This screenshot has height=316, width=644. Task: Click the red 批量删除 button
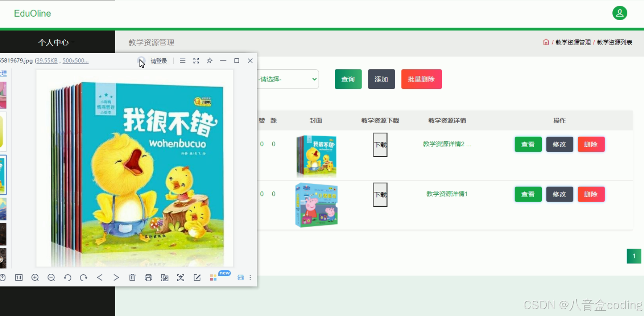coord(421,79)
